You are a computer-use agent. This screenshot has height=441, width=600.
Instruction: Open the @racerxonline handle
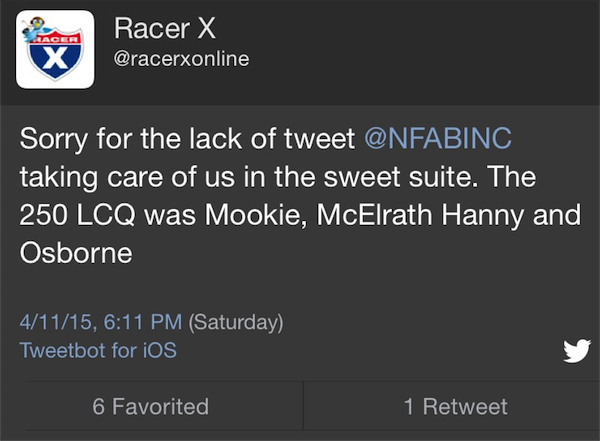(x=181, y=60)
